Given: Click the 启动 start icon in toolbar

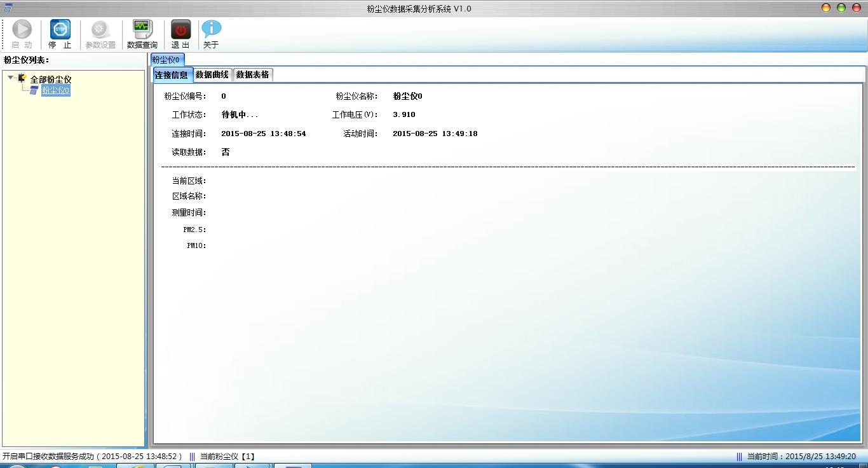Looking at the screenshot, I should tap(22, 30).
